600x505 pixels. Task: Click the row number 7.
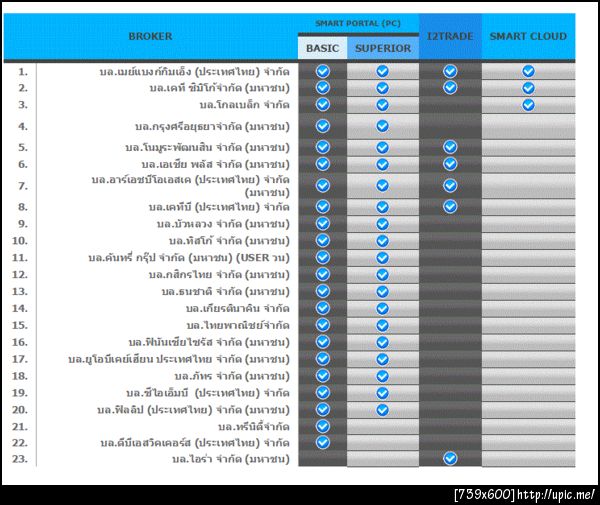point(23,186)
